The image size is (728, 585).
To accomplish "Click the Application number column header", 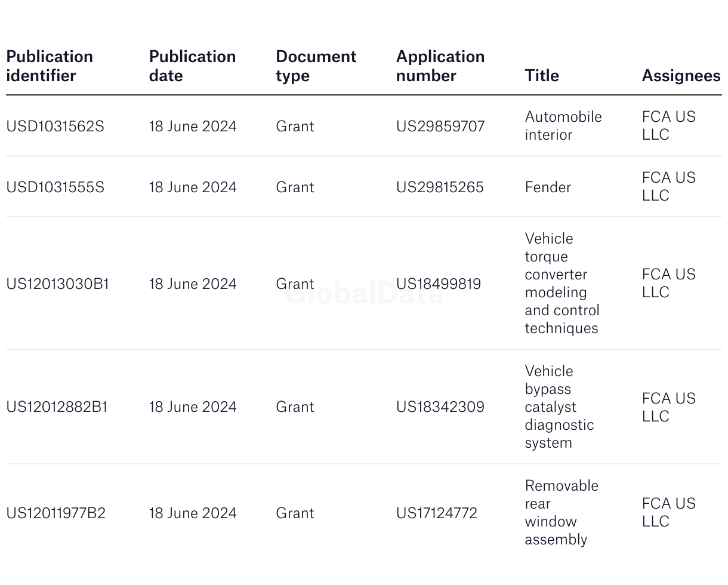I will tap(440, 66).
